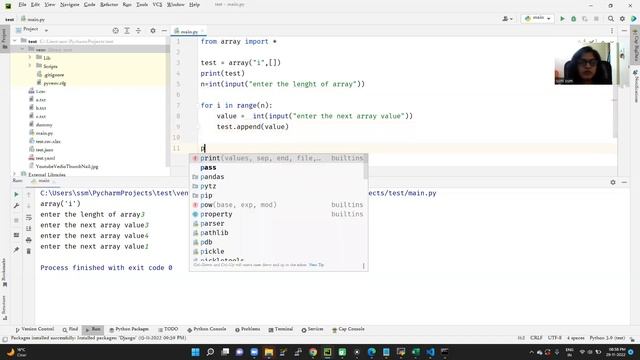Open the Refactor menu

click(109, 4)
